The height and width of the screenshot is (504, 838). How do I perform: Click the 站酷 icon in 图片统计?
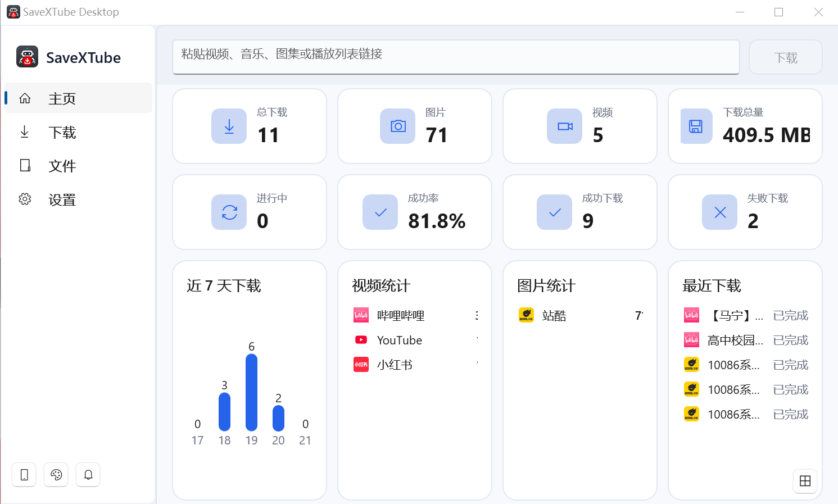(526, 315)
